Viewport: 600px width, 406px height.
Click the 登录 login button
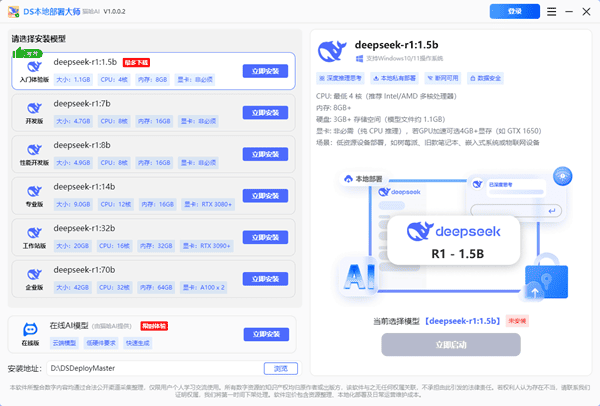tap(514, 11)
